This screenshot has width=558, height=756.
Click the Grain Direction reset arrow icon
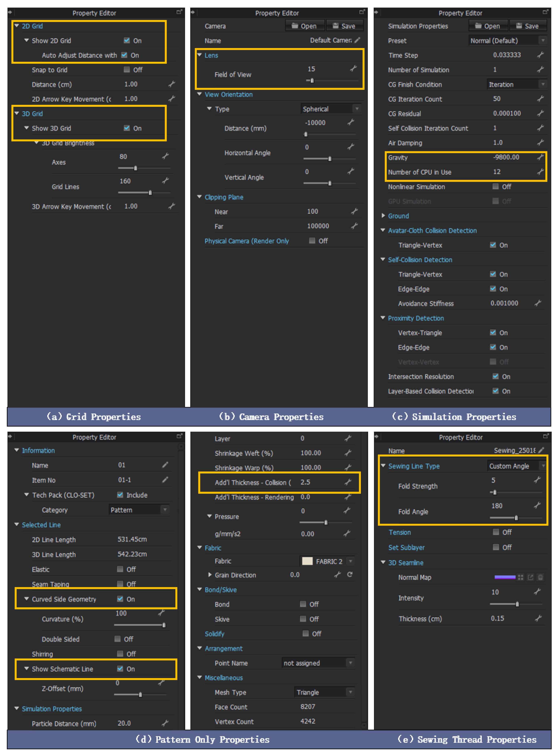click(x=350, y=574)
